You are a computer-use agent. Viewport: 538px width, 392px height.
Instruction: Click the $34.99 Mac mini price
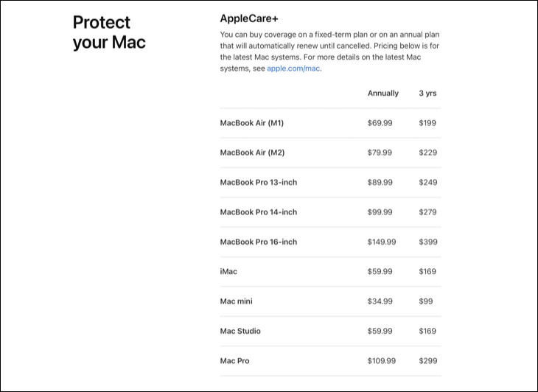(x=380, y=301)
